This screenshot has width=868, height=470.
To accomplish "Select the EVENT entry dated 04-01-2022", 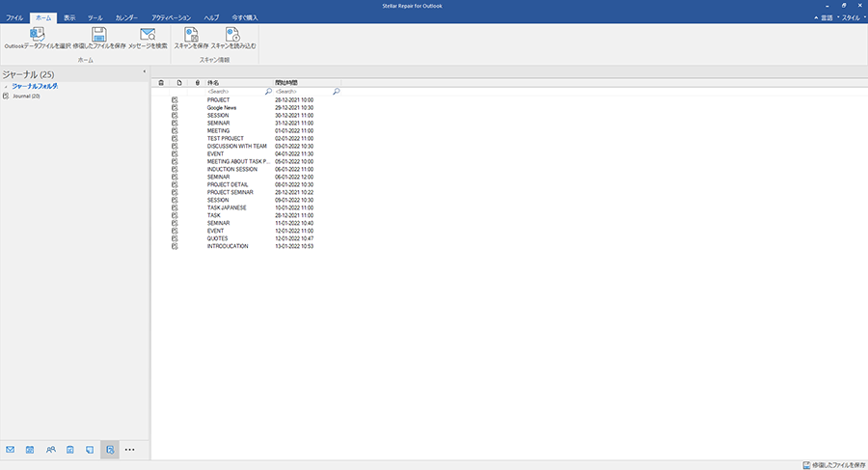I will pos(215,154).
